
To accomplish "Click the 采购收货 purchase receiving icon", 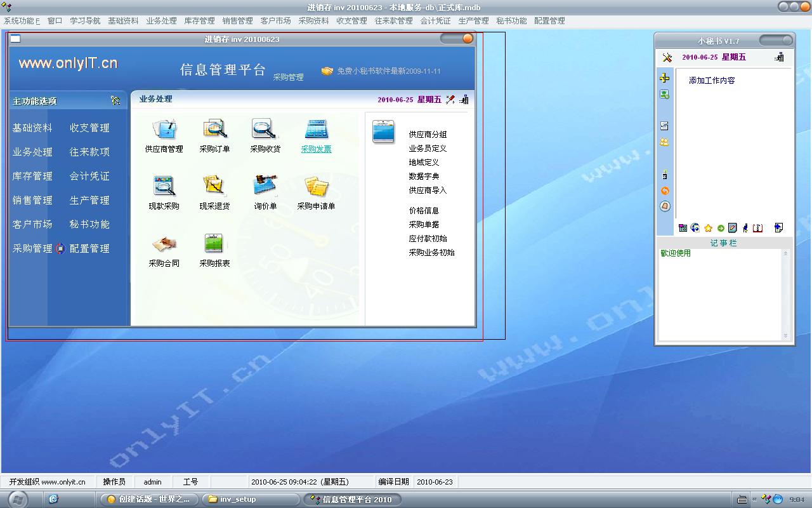I will (265, 130).
